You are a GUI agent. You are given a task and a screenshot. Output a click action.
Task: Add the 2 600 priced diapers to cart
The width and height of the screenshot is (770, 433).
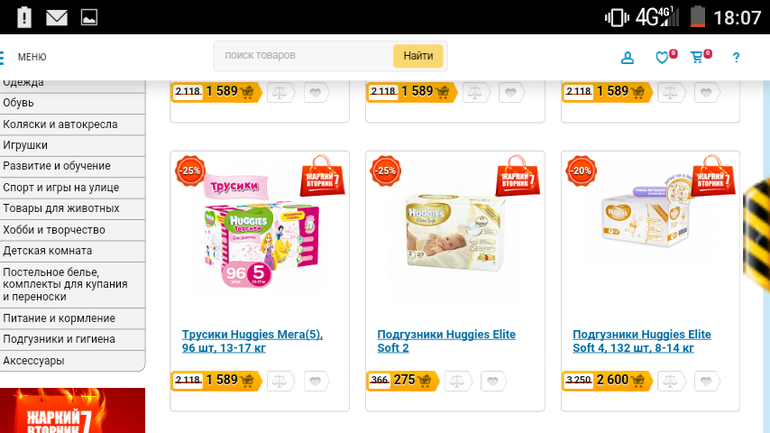[607, 380]
